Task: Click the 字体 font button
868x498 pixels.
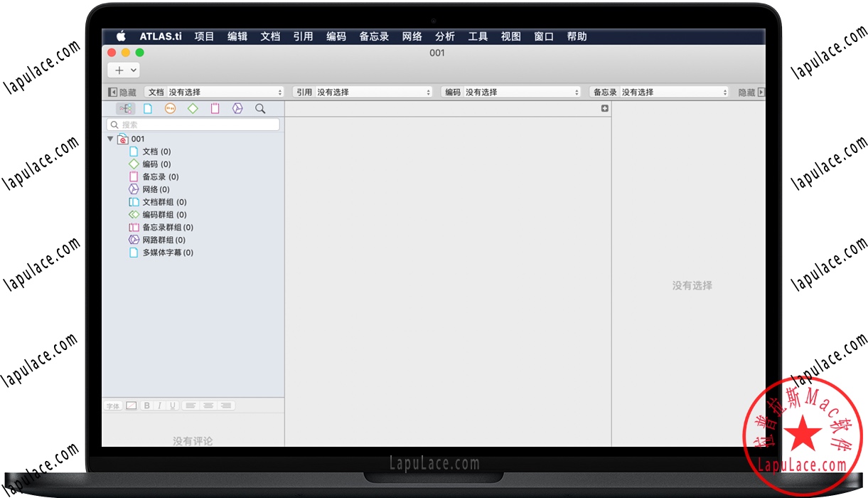Action: pos(113,406)
